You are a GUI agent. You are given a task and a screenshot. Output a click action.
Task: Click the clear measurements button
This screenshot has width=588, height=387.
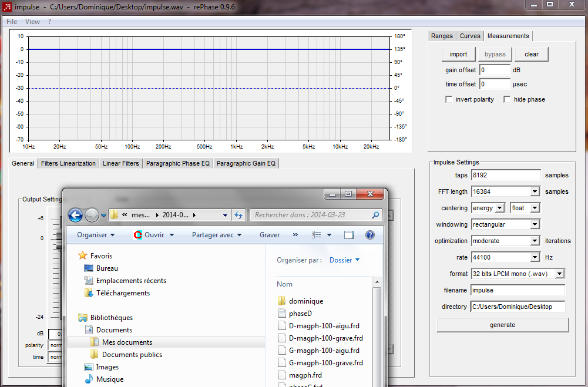pos(532,55)
